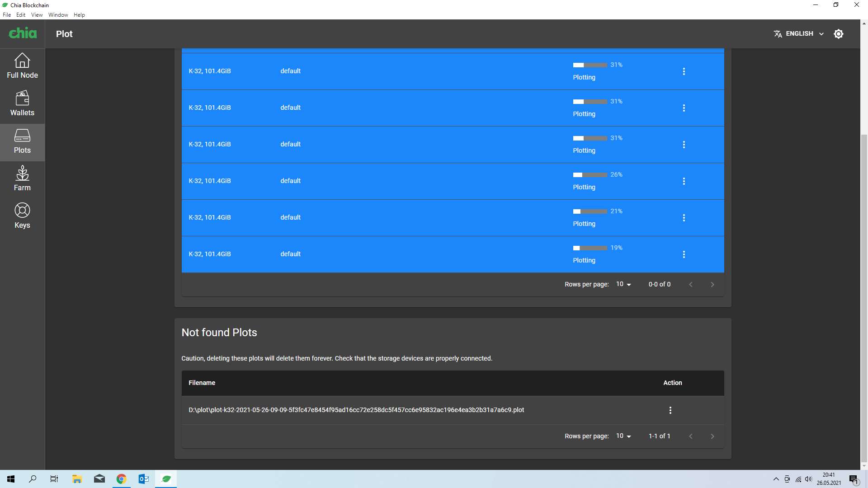Open the Full Node section
This screenshot has width=868, height=488.
pyautogui.click(x=22, y=67)
